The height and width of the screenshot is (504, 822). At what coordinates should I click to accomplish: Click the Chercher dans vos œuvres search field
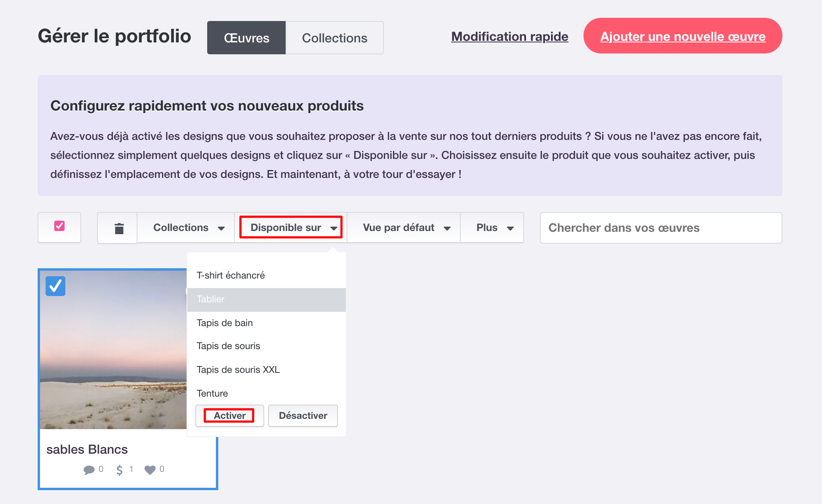pyautogui.click(x=660, y=228)
